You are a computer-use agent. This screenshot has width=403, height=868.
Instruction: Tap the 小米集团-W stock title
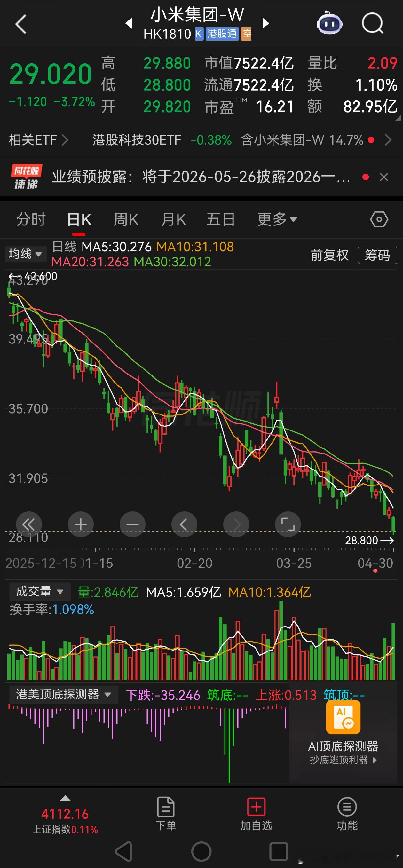pos(197,14)
